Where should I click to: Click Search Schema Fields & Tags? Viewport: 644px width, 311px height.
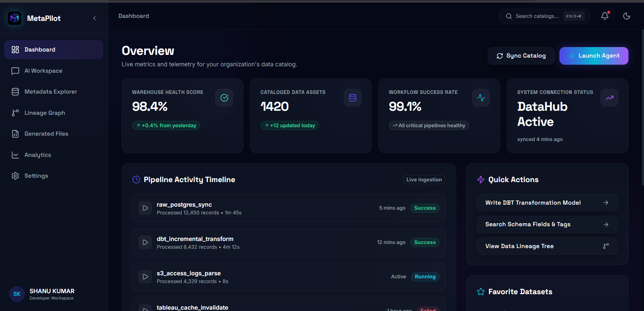click(547, 224)
